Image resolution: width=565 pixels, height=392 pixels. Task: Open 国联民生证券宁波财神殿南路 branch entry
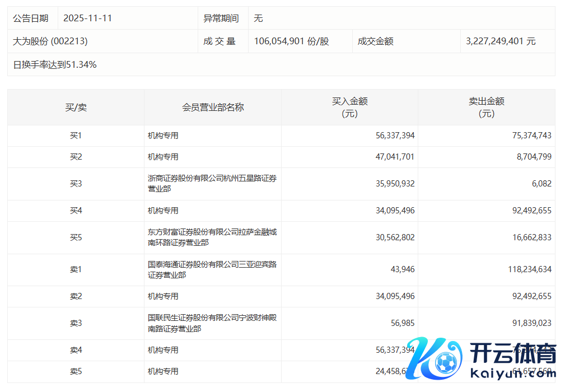pos(212,323)
